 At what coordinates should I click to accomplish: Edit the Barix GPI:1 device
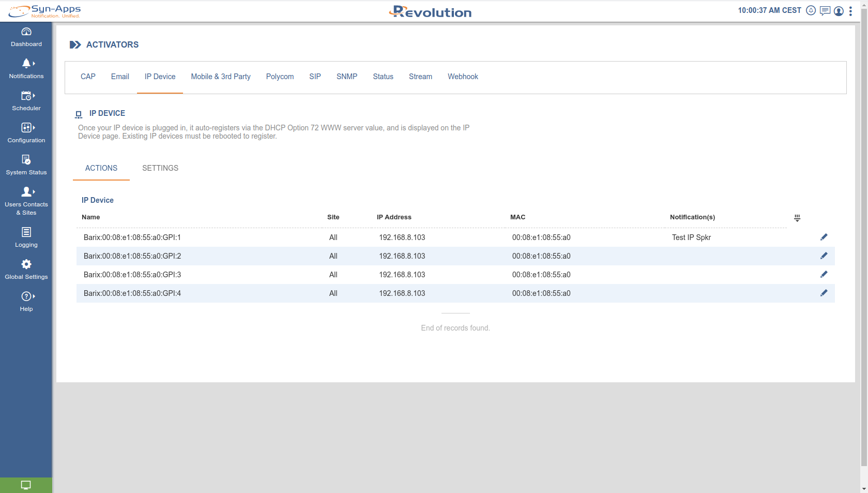pyautogui.click(x=824, y=237)
